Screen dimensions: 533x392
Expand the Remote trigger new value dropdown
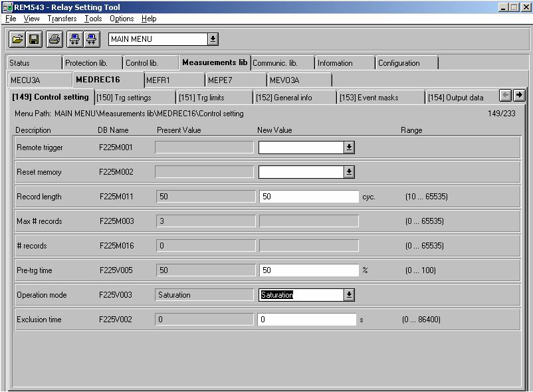(x=349, y=147)
